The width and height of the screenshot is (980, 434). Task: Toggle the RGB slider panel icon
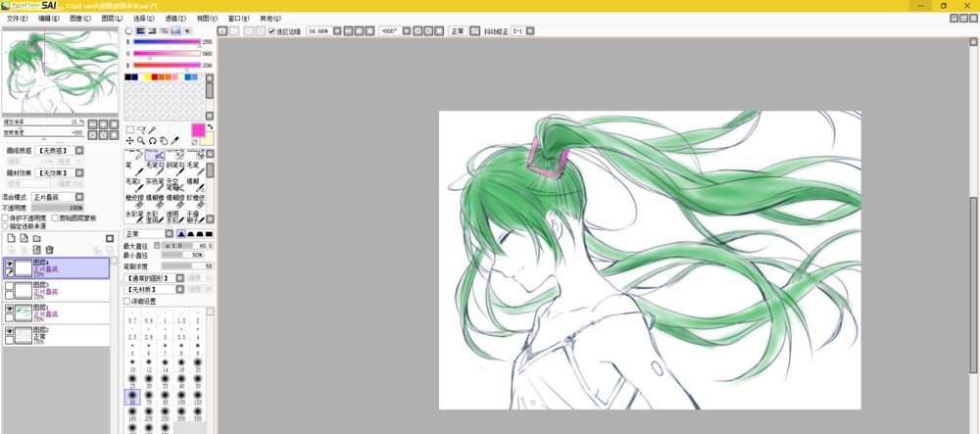pyautogui.click(x=140, y=30)
